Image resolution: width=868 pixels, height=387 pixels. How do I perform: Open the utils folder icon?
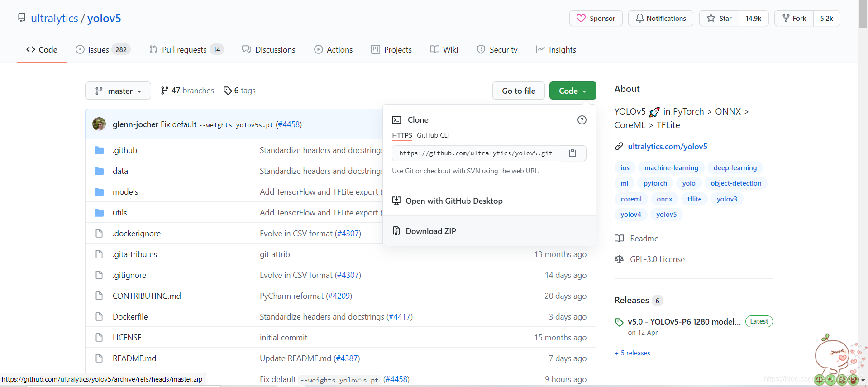pos(99,213)
